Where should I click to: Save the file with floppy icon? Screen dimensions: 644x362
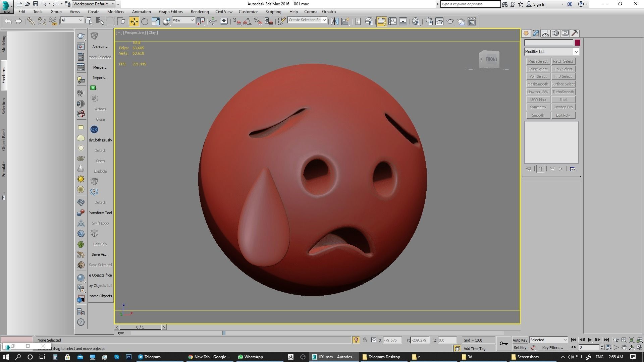pos(35,4)
